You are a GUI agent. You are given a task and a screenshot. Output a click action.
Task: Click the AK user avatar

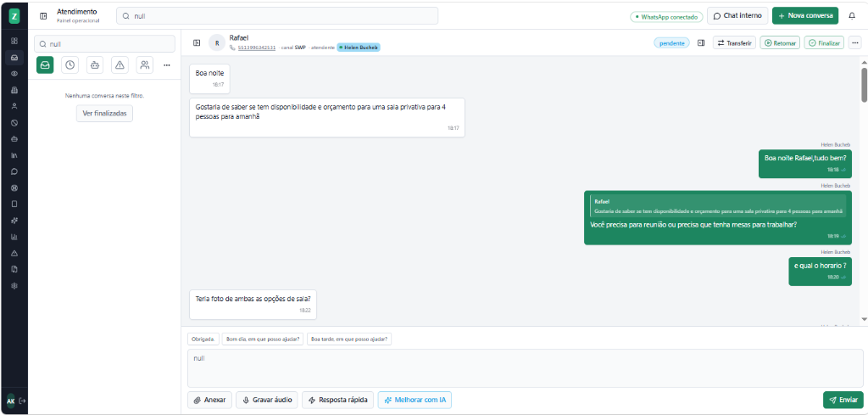tap(10, 401)
